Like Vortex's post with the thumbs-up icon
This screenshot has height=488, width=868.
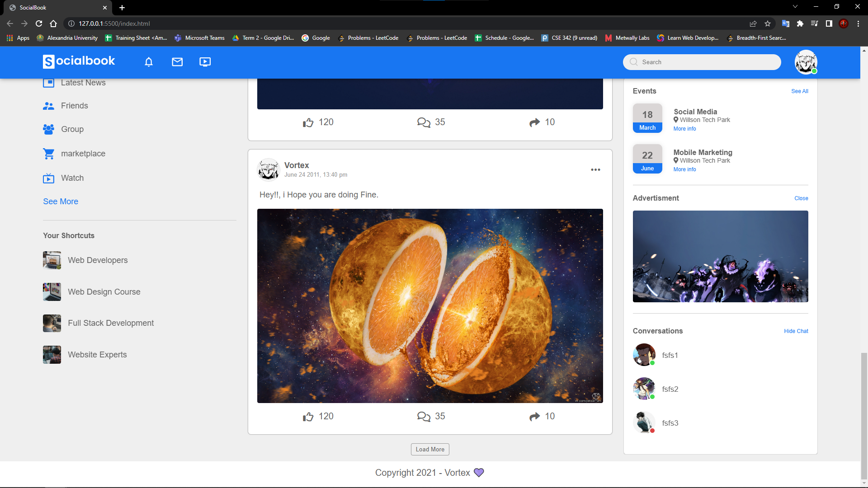coord(308,416)
